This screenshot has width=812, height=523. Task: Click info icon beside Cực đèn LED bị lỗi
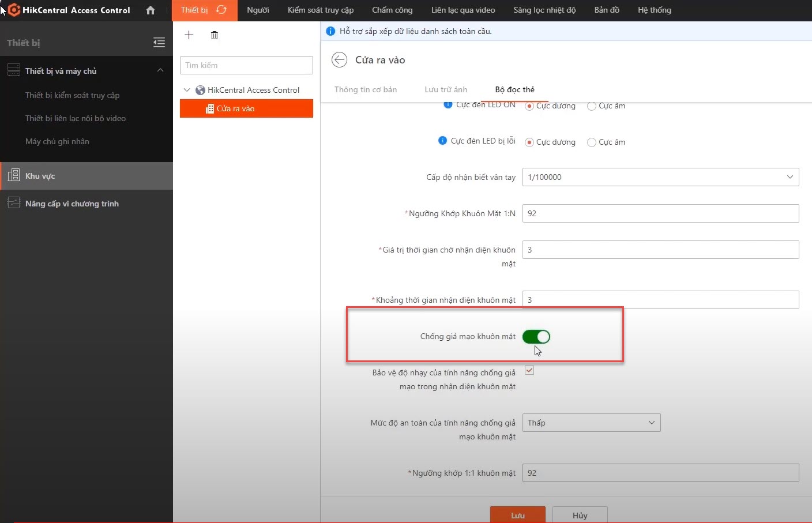[x=442, y=141]
